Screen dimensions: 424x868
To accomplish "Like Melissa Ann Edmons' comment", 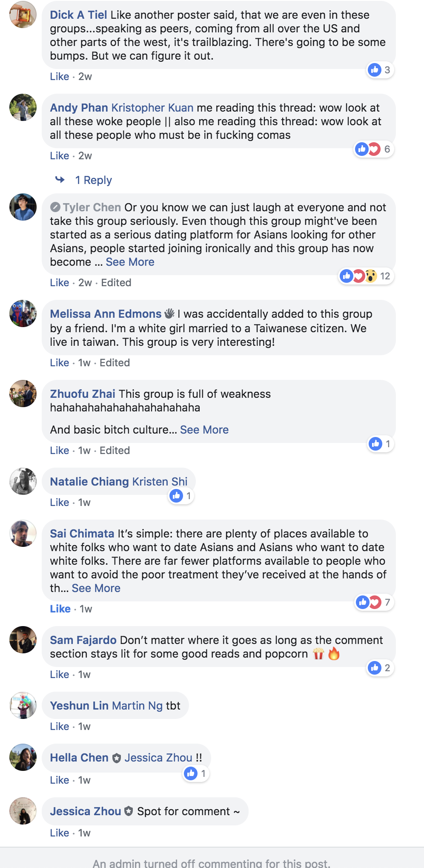I will (60, 362).
